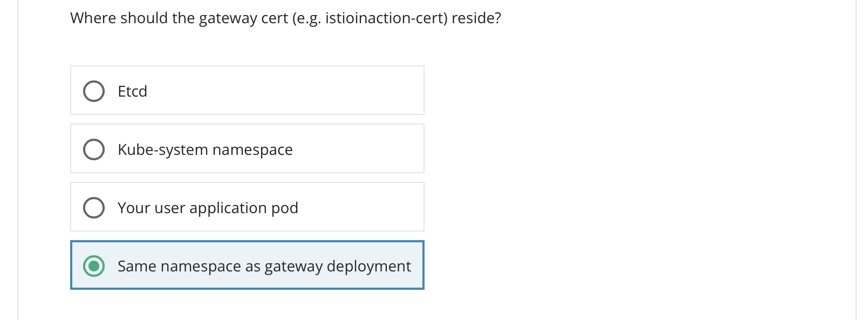The width and height of the screenshot is (868, 320).
Task: Click the selected green radio button
Action: [94, 266]
